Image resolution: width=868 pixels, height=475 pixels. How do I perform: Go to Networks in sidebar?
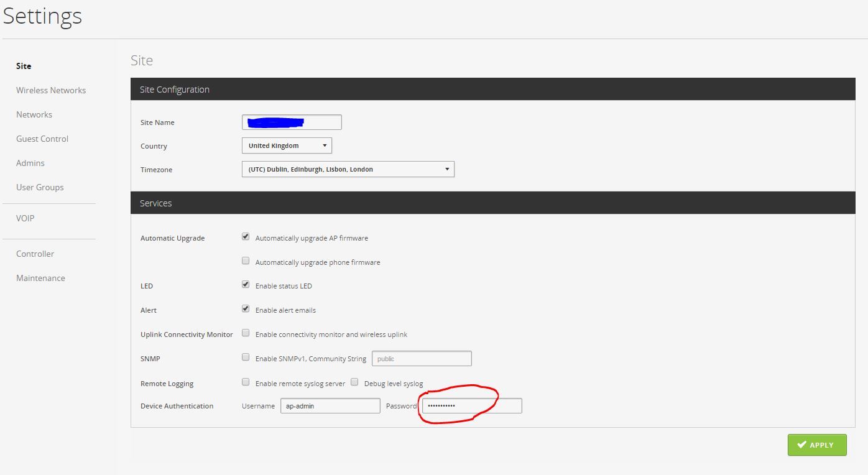coord(34,114)
